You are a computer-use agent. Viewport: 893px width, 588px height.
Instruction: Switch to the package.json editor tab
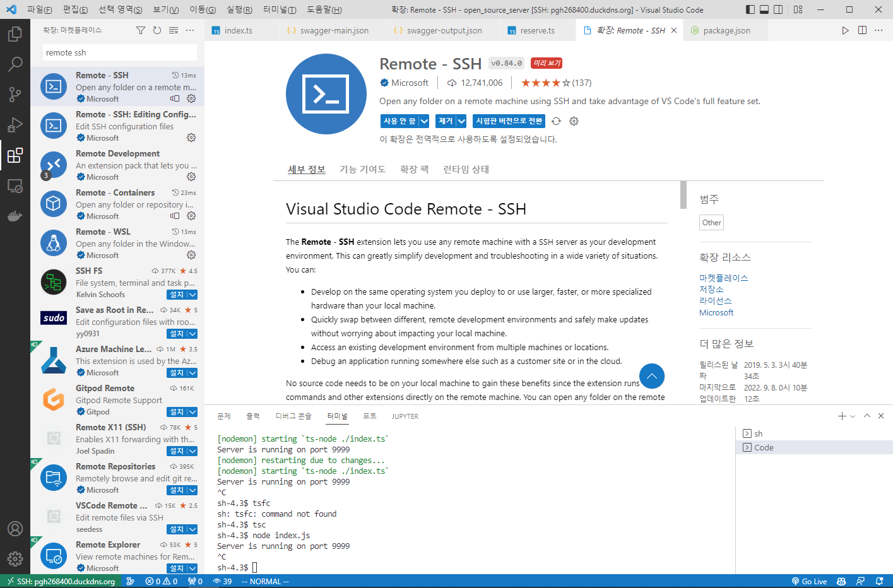(726, 30)
